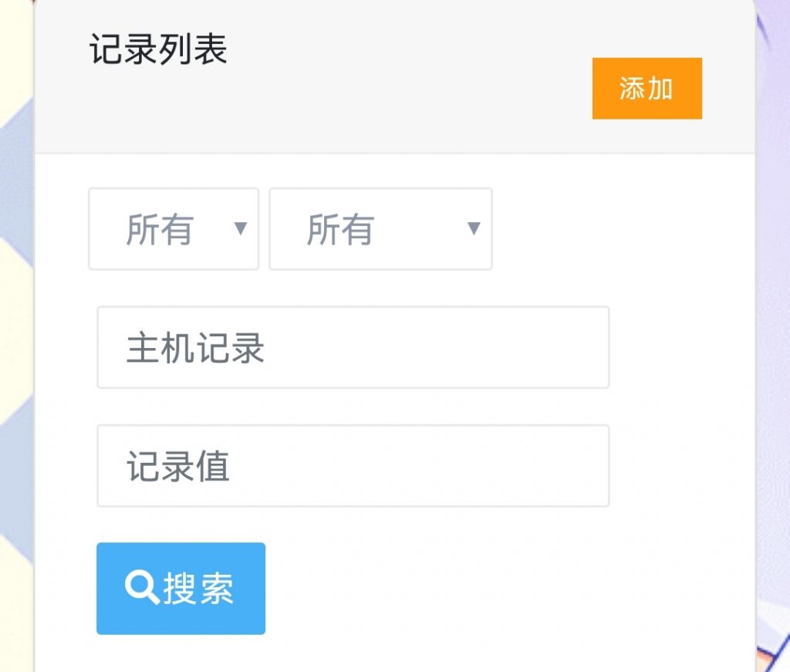Focus the 记录值 input field
The width and height of the screenshot is (790, 672).
(x=353, y=466)
